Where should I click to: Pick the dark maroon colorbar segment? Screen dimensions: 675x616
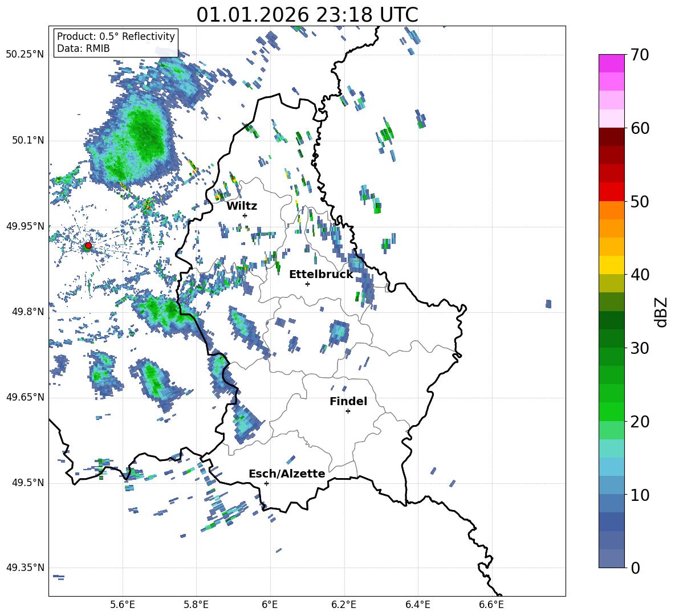(x=611, y=137)
